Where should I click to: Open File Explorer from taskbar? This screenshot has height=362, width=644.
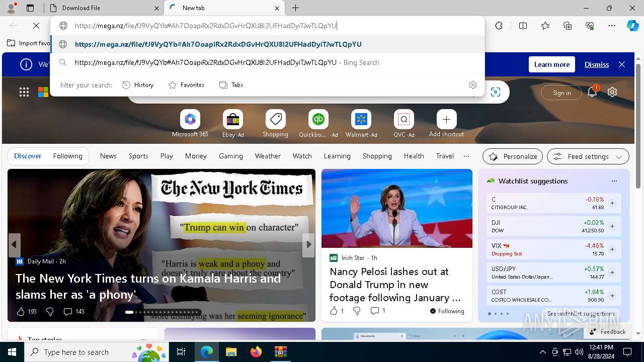coord(231,352)
